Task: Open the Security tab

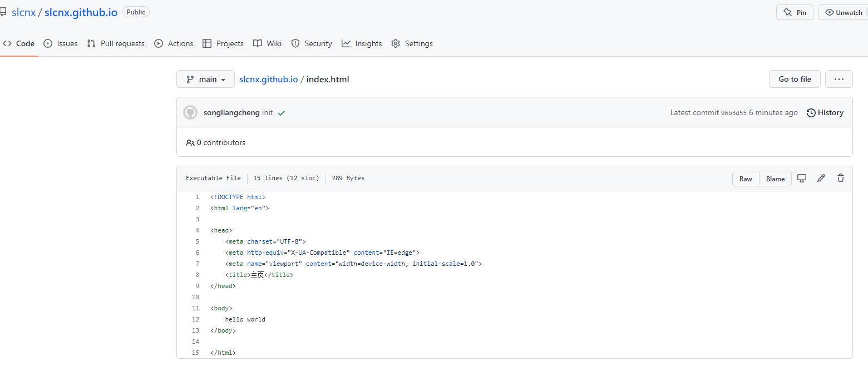Action: pyautogui.click(x=312, y=43)
